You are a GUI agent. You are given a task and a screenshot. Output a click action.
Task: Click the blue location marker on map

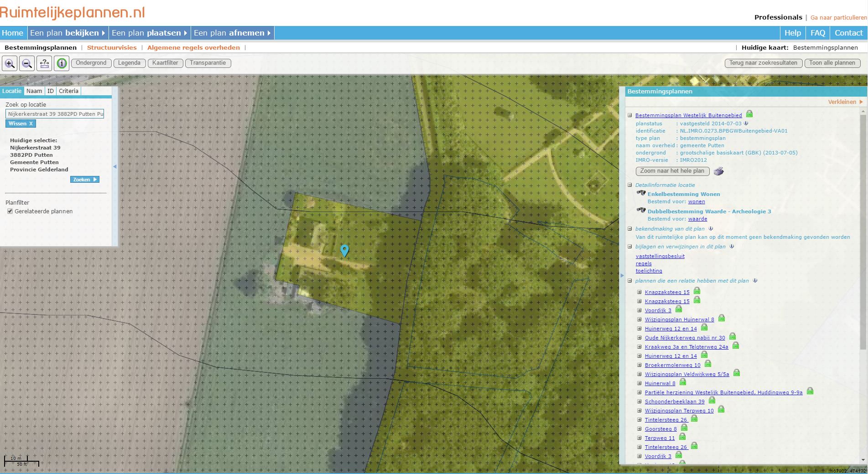345,250
